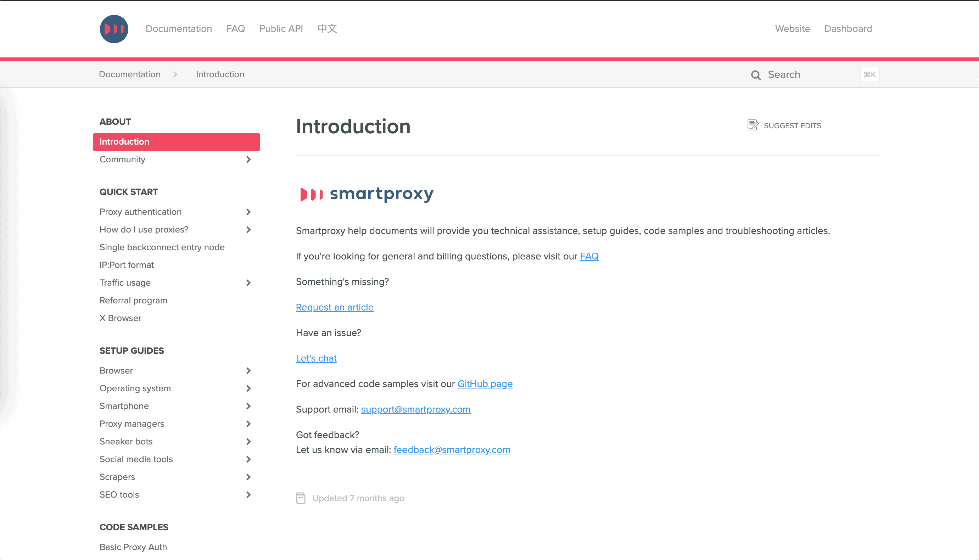The height and width of the screenshot is (560, 979).
Task: Open Social media tools sidebar item
Action: pos(136,459)
